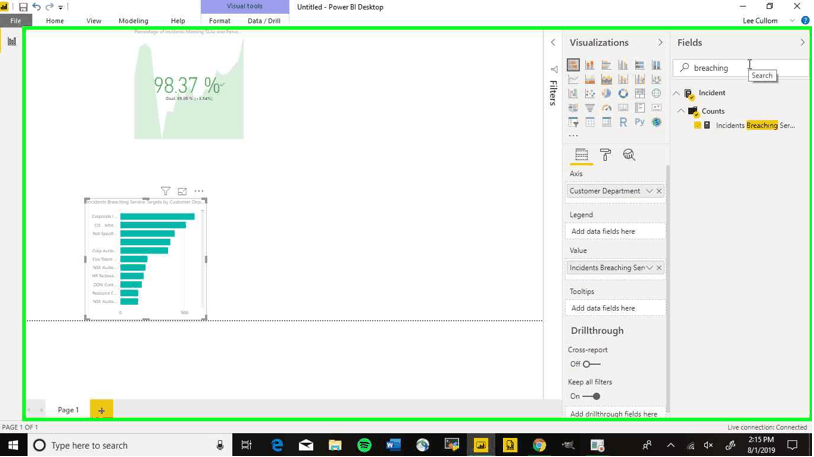814x457 pixels.
Task: Click the Lee Cullom account name
Action: tap(760, 21)
